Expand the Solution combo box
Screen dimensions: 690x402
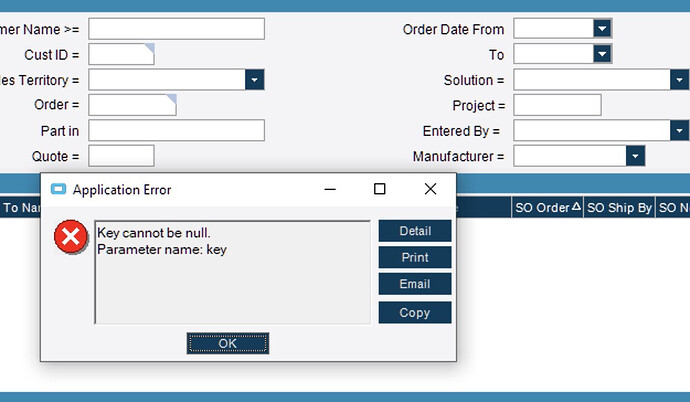pos(679,80)
